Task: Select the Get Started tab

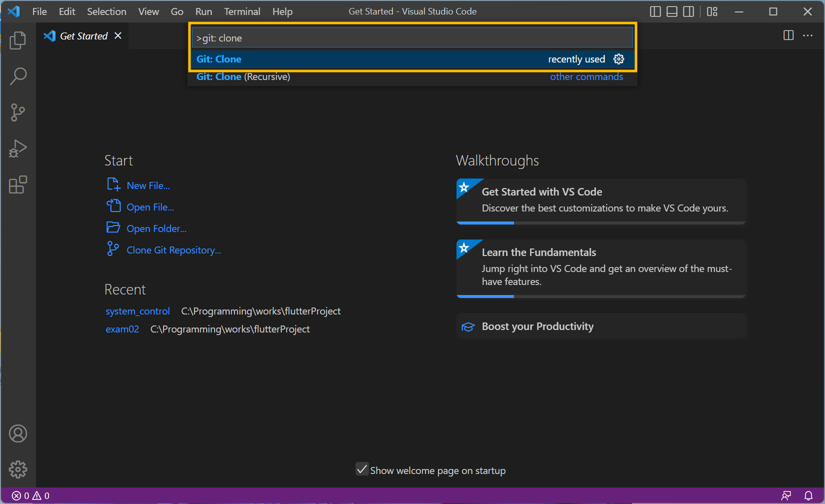Action: click(x=82, y=36)
